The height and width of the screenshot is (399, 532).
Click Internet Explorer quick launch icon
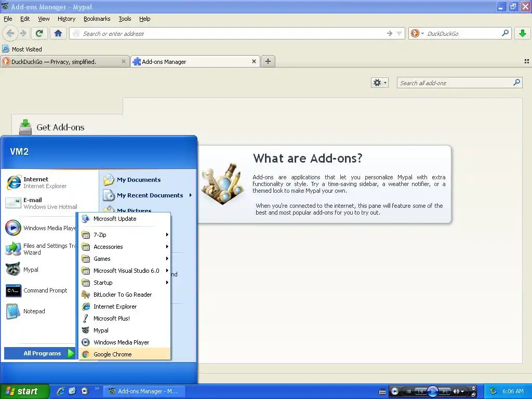(x=61, y=391)
